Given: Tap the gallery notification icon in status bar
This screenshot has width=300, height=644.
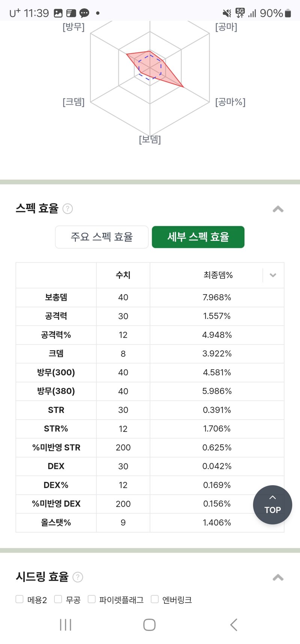Looking at the screenshot, I should (58, 13).
